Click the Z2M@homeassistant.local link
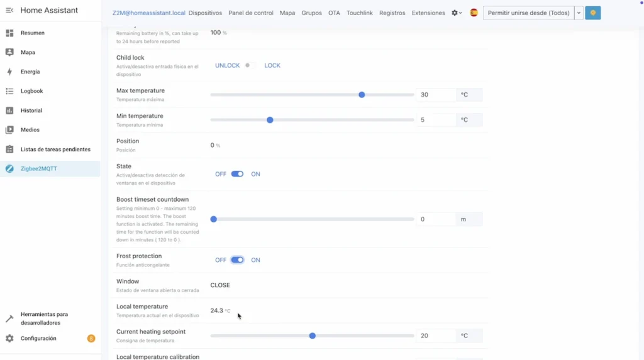The width and height of the screenshot is (644, 360). coord(148,13)
